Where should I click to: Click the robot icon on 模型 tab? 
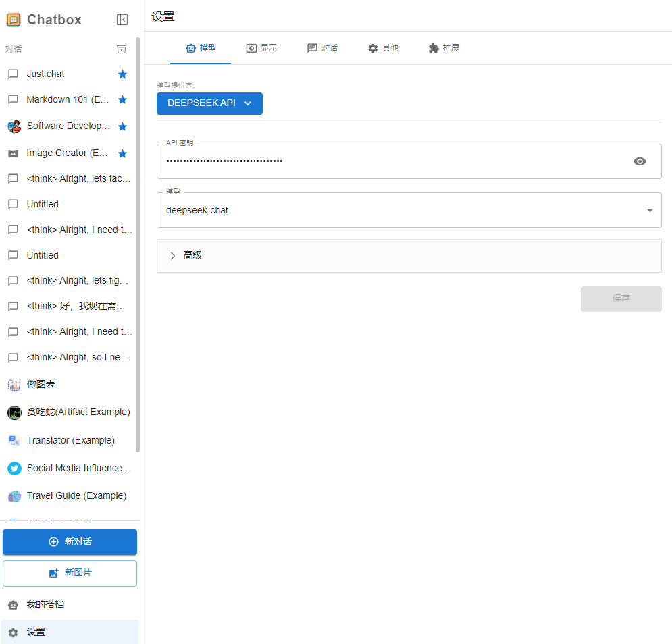coord(190,49)
